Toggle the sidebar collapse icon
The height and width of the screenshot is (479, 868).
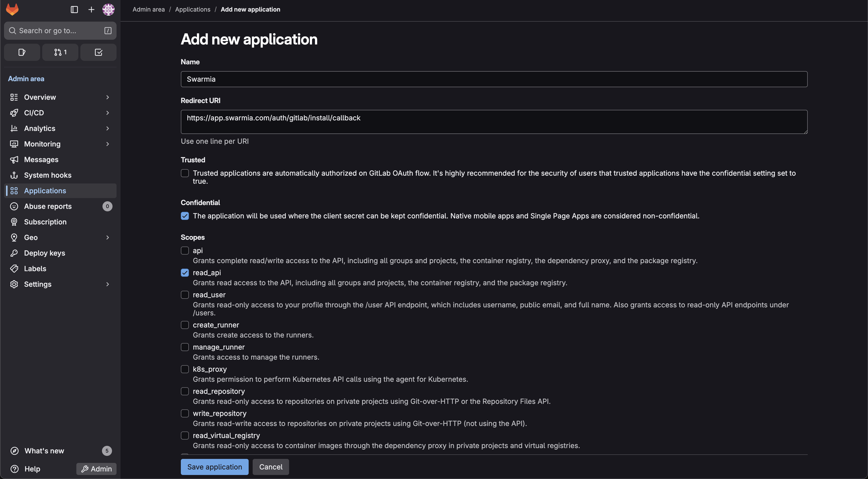pyautogui.click(x=74, y=10)
